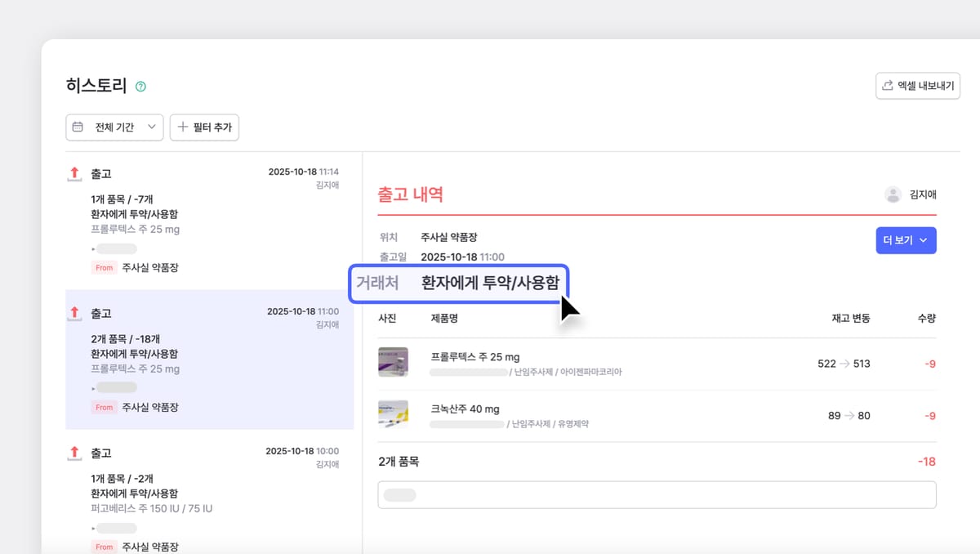This screenshot has width=980, height=554.
Task: Click the 김지애 user avatar icon
Action: tap(893, 194)
